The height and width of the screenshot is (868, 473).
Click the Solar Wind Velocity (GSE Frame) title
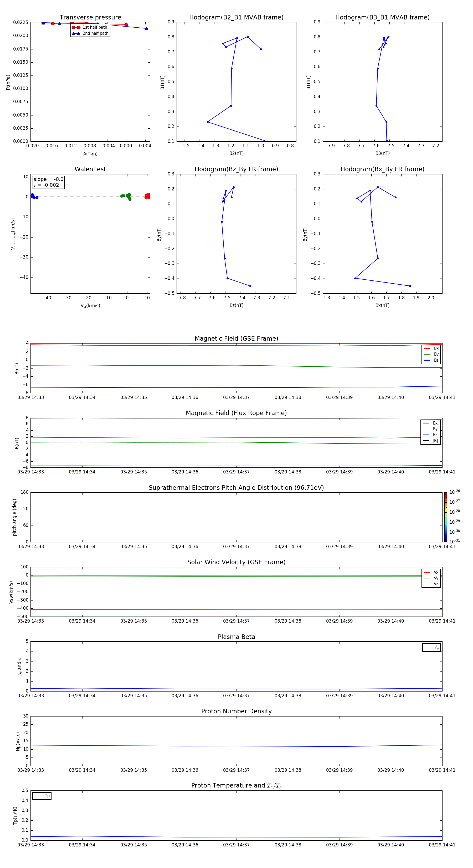pyautogui.click(x=236, y=562)
